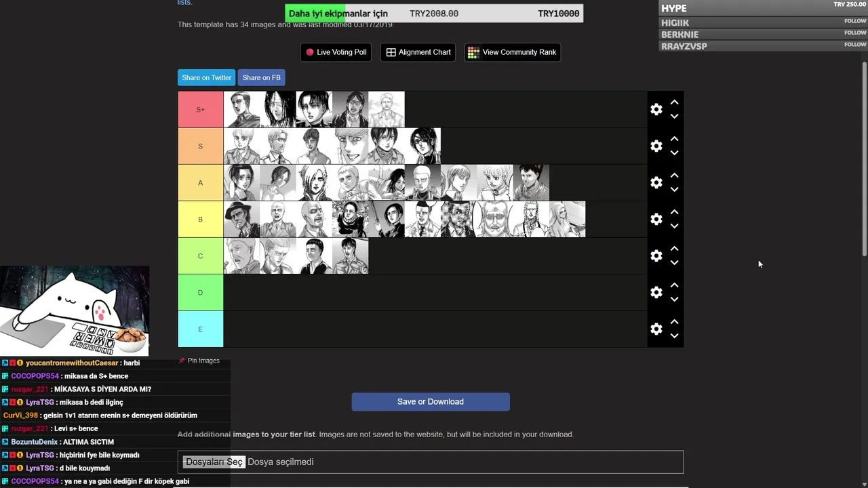Move S row down with arrow
This screenshot has width=868, height=488.
point(674,153)
